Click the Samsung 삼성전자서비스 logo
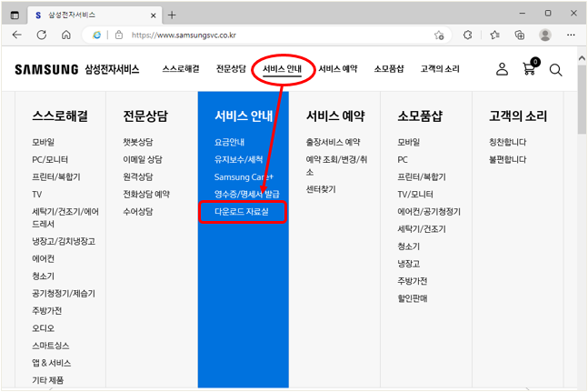 pos(77,69)
